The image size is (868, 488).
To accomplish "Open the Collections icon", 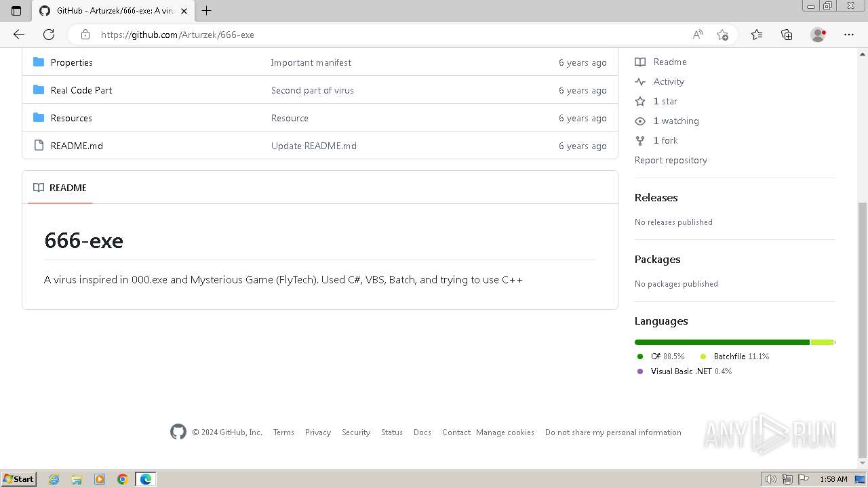I will [787, 35].
